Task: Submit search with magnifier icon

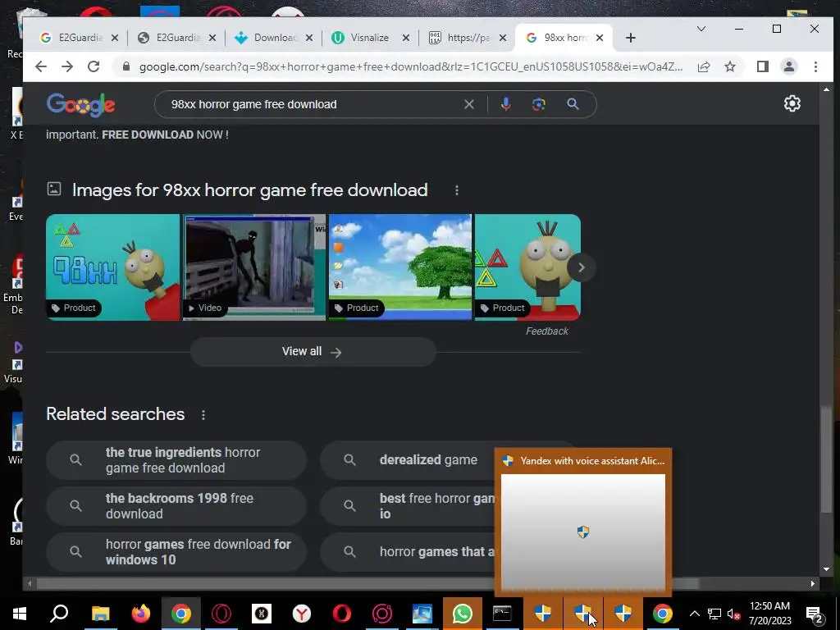Action: [573, 104]
